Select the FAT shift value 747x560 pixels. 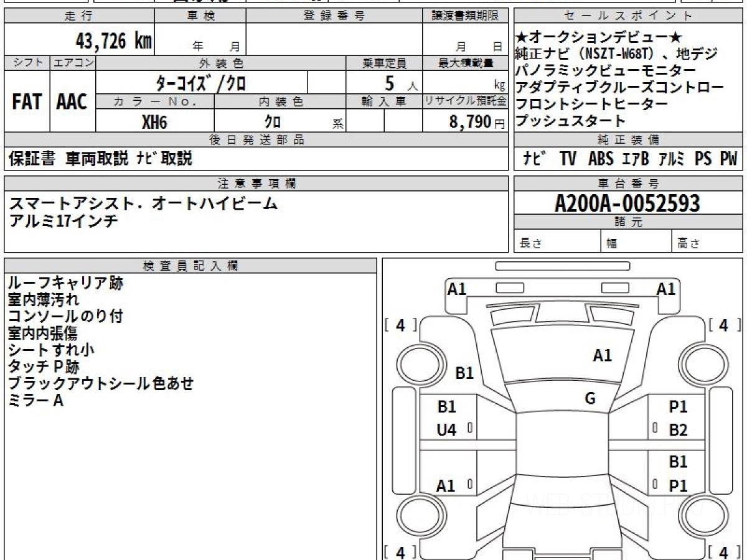(27, 102)
